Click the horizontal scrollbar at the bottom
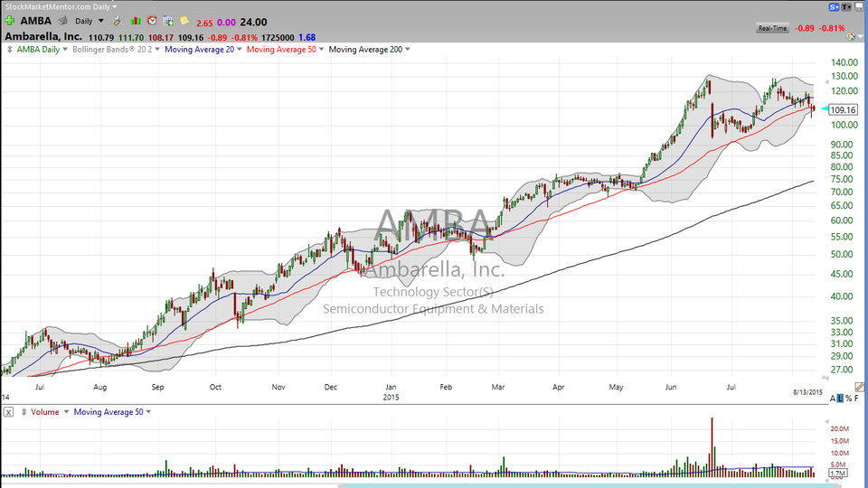 [x=590, y=486]
